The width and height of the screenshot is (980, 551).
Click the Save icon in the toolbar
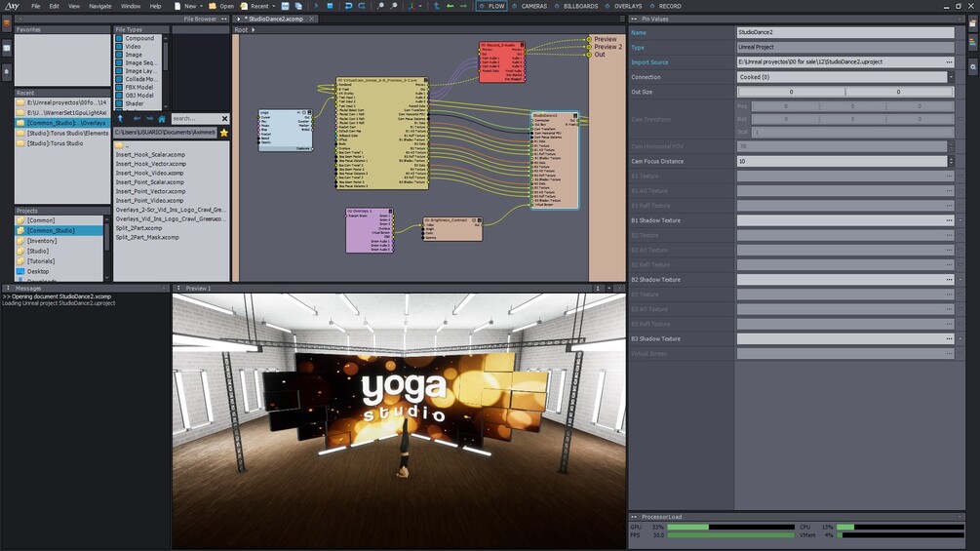pos(285,6)
